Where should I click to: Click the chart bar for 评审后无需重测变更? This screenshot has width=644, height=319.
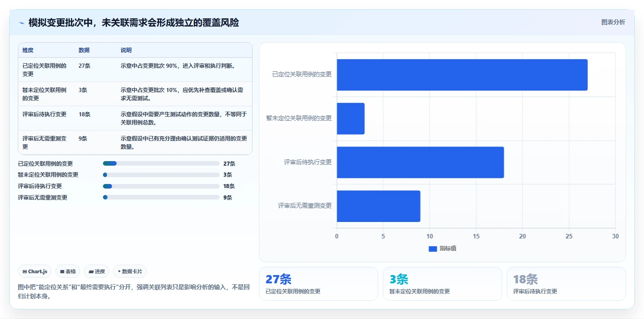click(x=379, y=206)
